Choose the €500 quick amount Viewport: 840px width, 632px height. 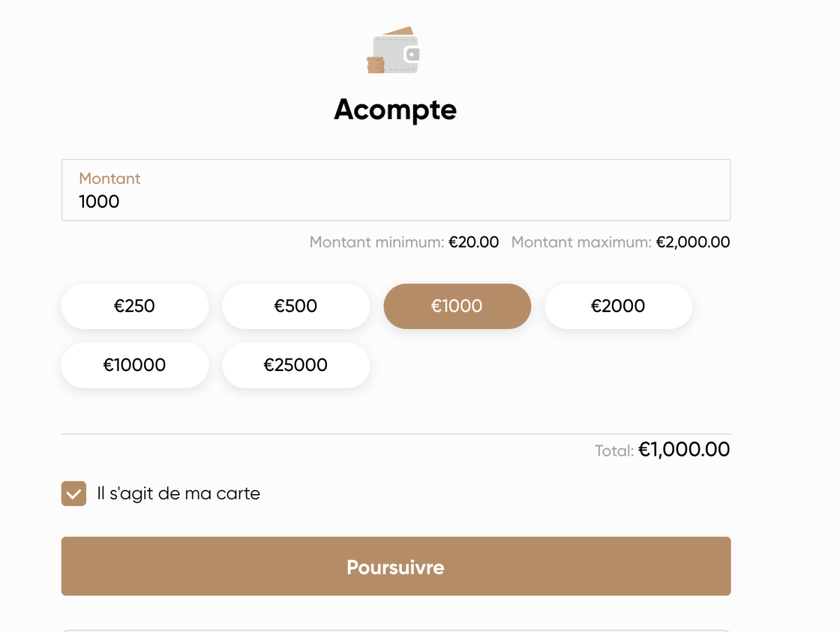click(295, 306)
